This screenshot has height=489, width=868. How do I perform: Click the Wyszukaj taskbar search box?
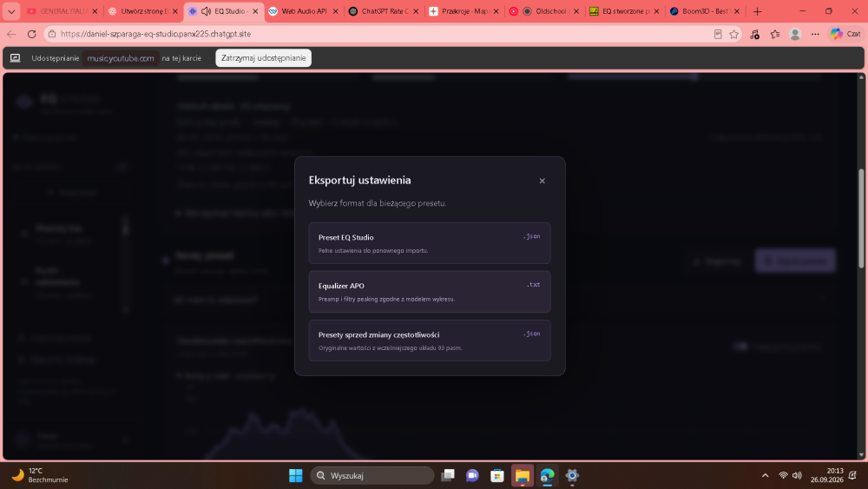[372, 475]
